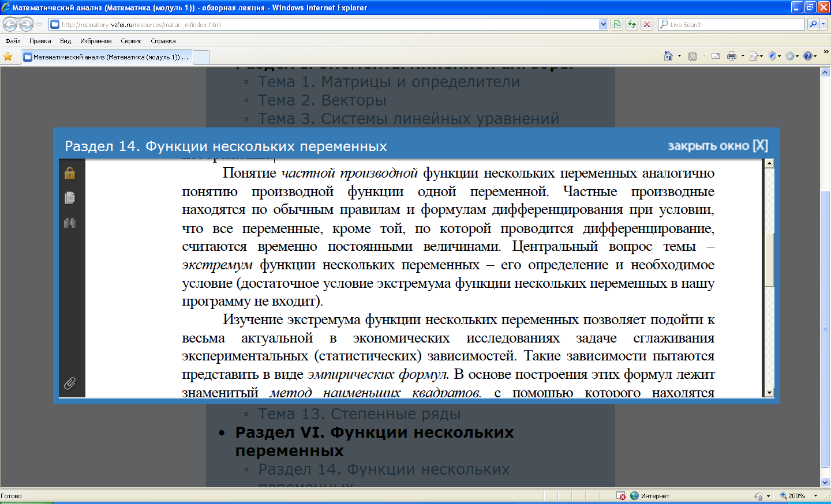This screenshot has width=831, height=504.
Task: Show more command bar items chevron
Action: point(826,52)
